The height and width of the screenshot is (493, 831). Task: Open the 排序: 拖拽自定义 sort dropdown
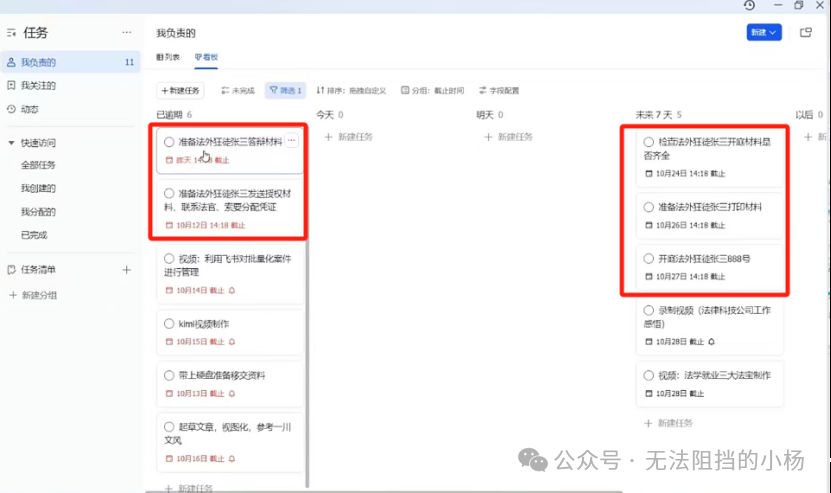(x=351, y=91)
